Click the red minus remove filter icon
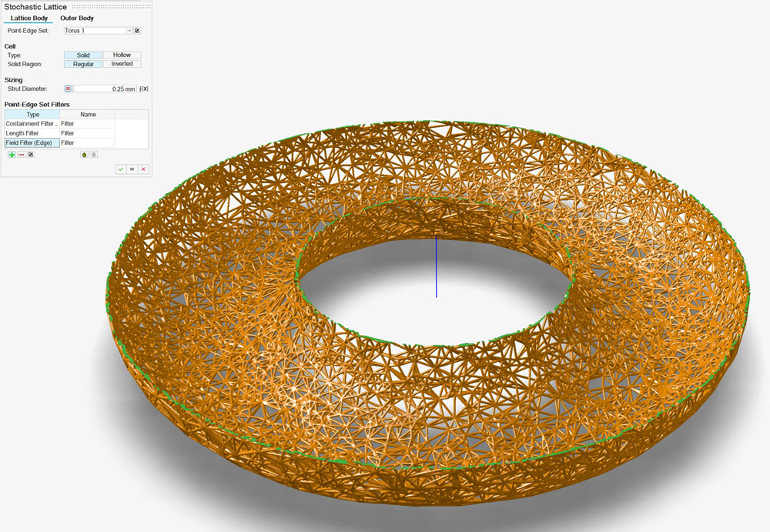 22,155
